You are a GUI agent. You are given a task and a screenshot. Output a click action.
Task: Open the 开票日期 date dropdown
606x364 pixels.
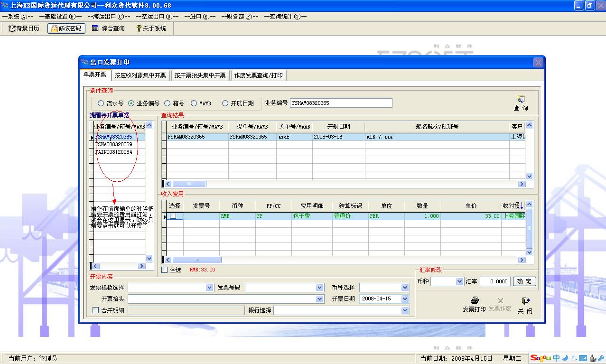[405, 299]
